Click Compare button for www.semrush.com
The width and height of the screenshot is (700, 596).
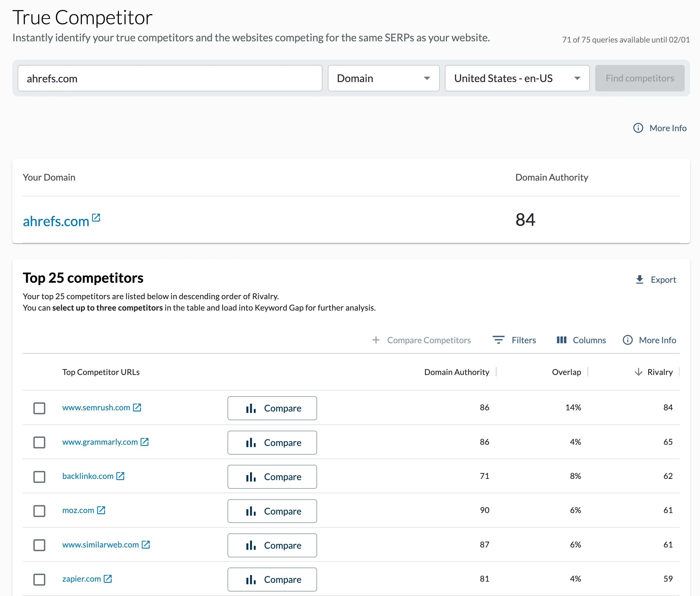pos(272,408)
